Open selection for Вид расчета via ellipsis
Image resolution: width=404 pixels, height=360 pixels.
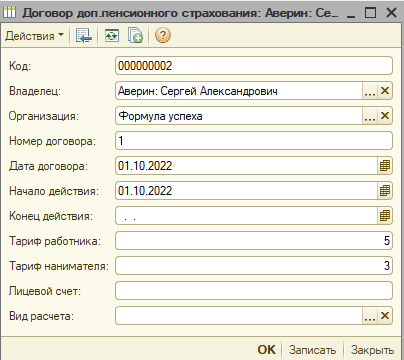[x=370, y=316]
